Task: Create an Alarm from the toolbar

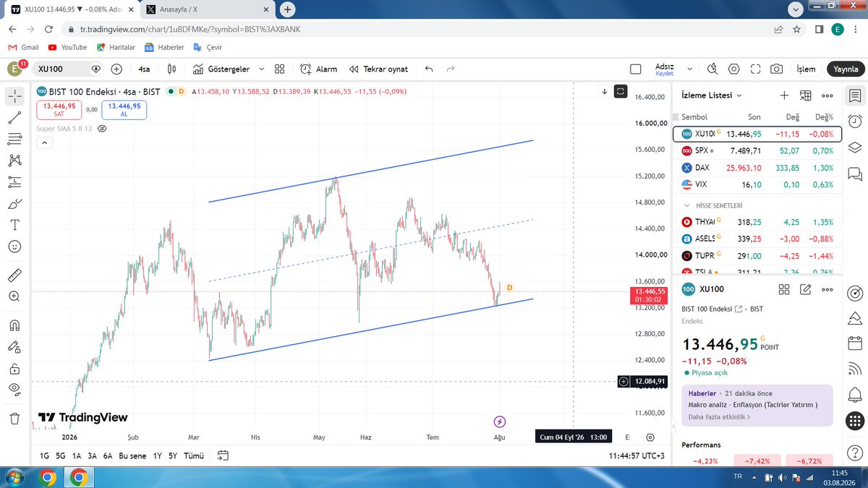Action: tap(319, 69)
